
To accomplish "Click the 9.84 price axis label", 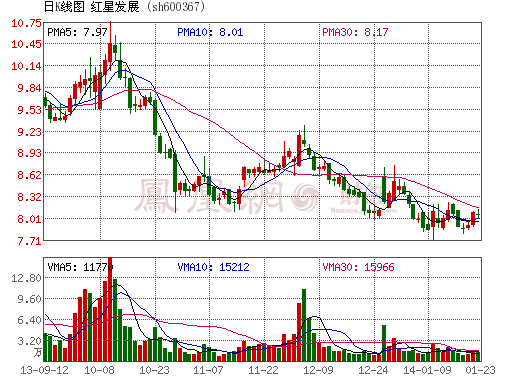I will [29, 88].
